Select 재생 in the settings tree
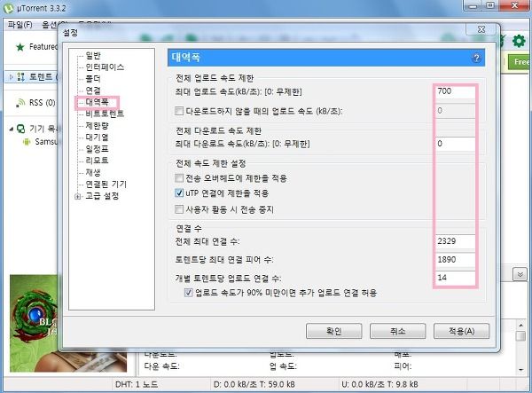The width and height of the screenshot is (532, 393). coord(93,172)
